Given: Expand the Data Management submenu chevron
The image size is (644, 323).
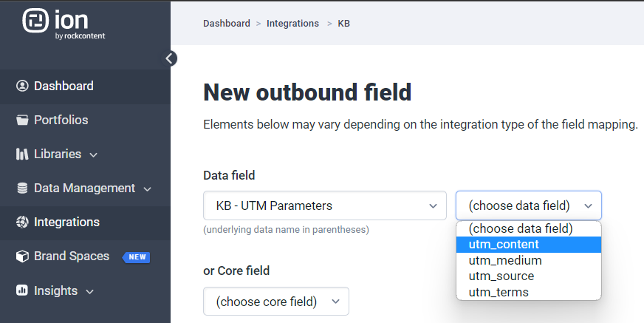Looking at the screenshot, I should click(147, 188).
